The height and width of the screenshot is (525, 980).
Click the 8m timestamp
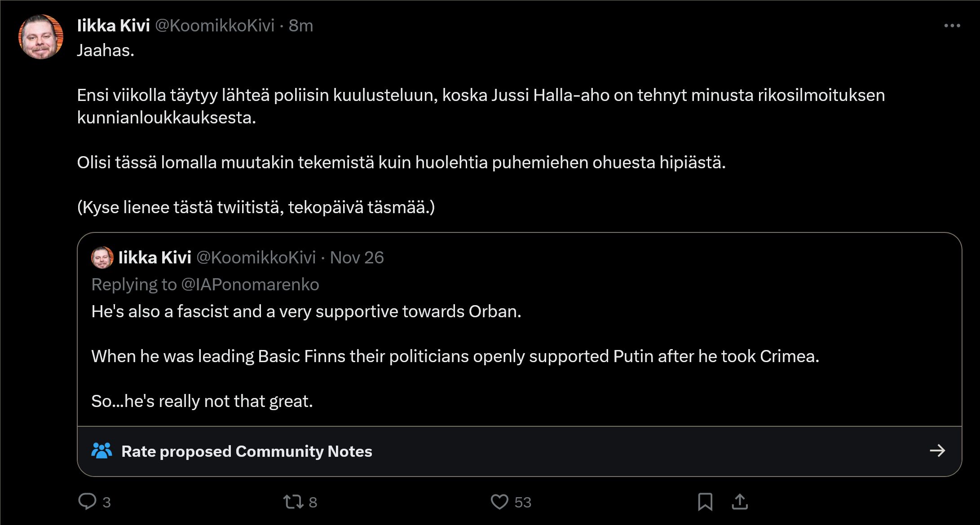pyautogui.click(x=300, y=26)
